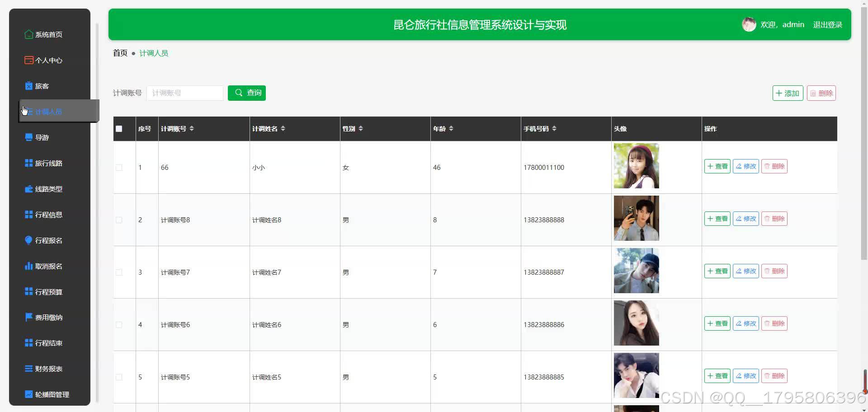Click 修改 for row 计调账号5
Image resolution: width=868 pixels, height=412 pixels.
click(746, 376)
